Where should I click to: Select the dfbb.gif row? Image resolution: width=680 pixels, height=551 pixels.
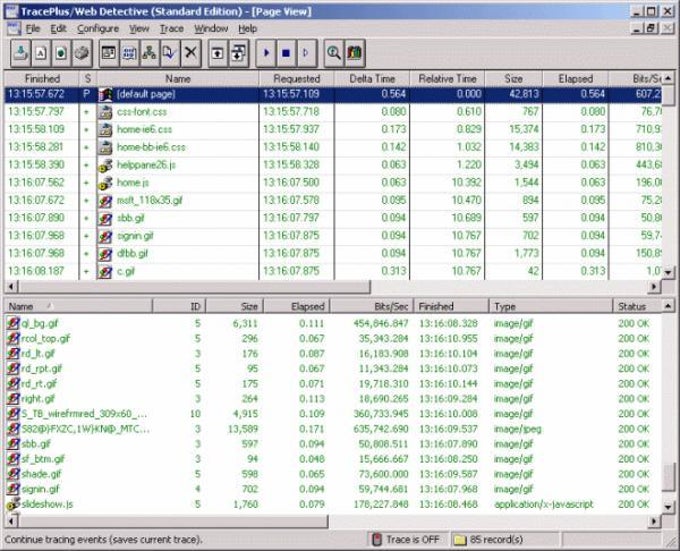(x=333, y=253)
